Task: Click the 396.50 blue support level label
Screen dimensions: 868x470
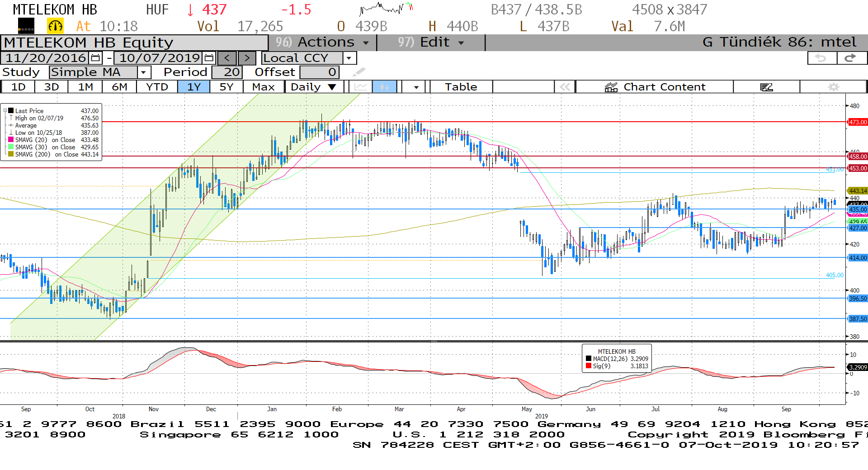Action: tap(858, 299)
